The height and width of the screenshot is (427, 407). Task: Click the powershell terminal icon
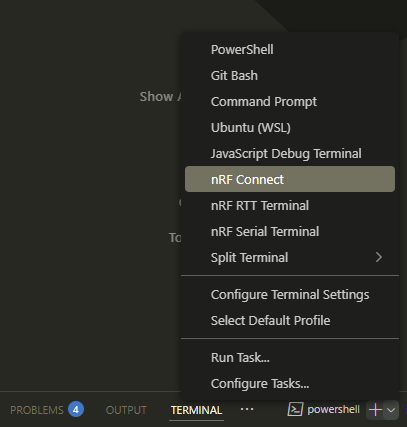[295, 409]
